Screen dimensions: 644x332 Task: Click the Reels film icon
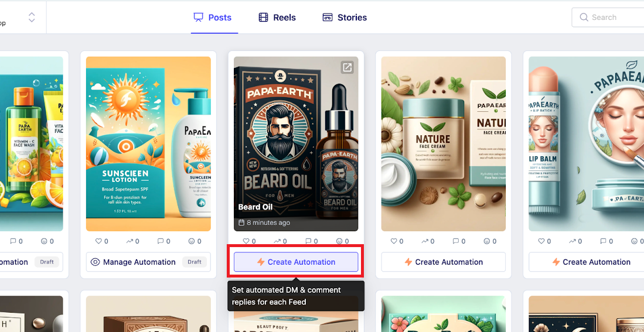263,18
